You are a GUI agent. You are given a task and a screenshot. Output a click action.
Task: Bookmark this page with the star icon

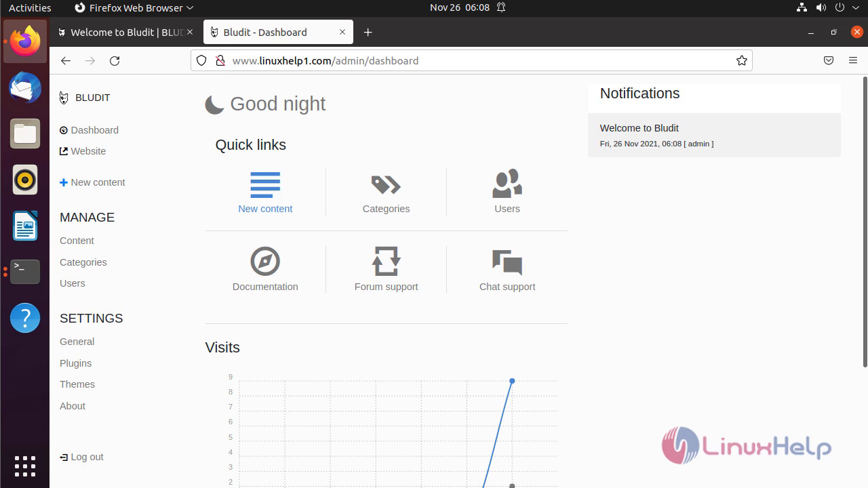click(x=742, y=60)
